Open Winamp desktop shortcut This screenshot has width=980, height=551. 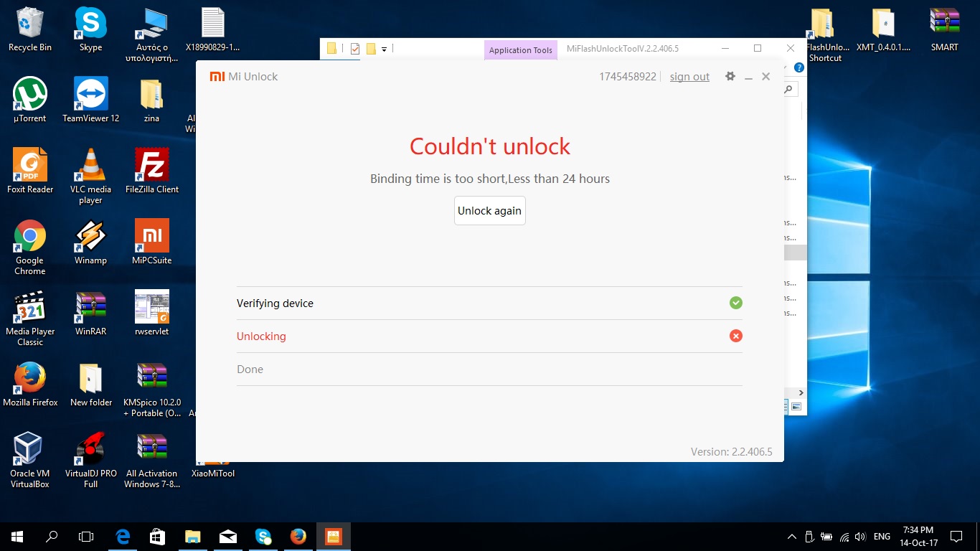90,241
